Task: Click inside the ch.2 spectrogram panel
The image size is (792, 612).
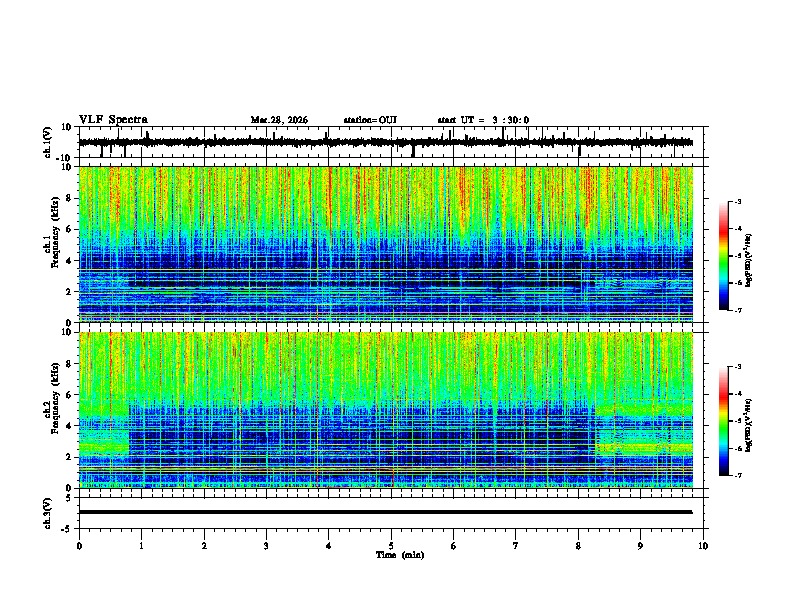Action: point(386,410)
